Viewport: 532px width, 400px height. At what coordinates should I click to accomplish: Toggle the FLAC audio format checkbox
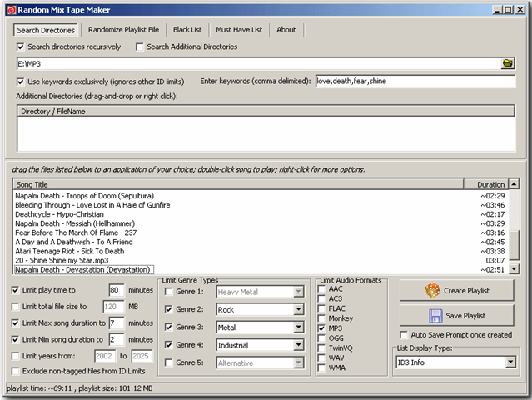click(322, 307)
